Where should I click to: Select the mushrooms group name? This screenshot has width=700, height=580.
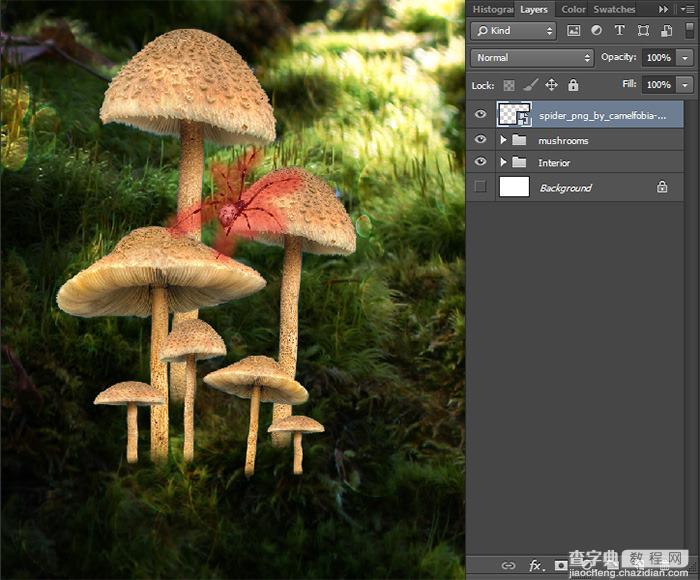coord(563,141)
